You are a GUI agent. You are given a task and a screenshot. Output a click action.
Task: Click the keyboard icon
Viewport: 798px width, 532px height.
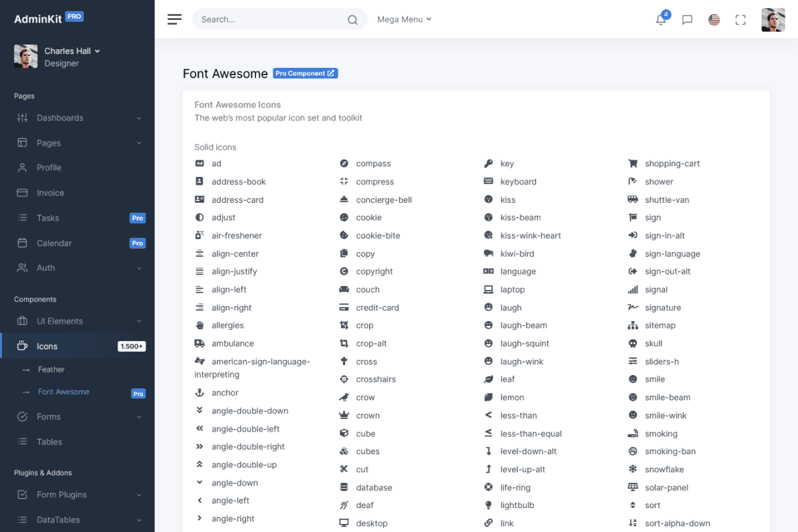[x=488, y=182]
